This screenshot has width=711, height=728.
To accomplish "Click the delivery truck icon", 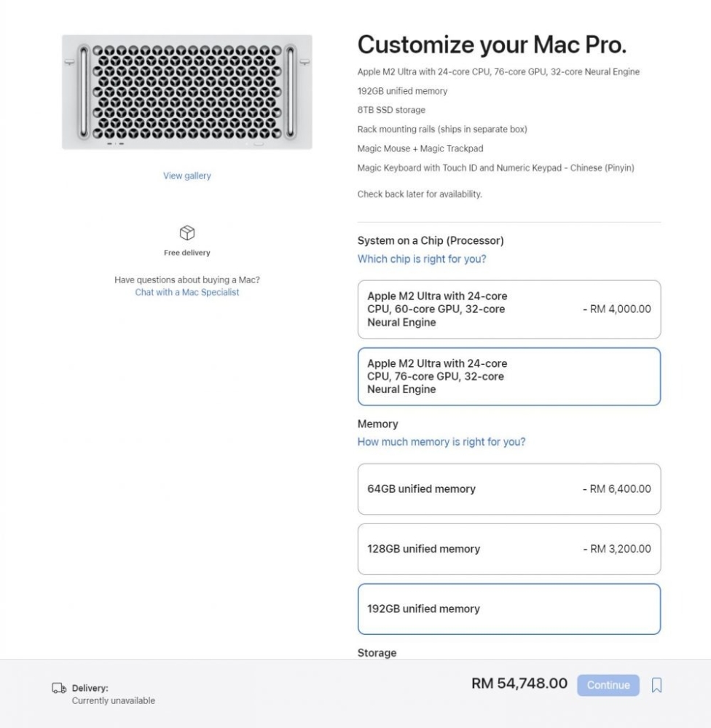I will (59, 688).
